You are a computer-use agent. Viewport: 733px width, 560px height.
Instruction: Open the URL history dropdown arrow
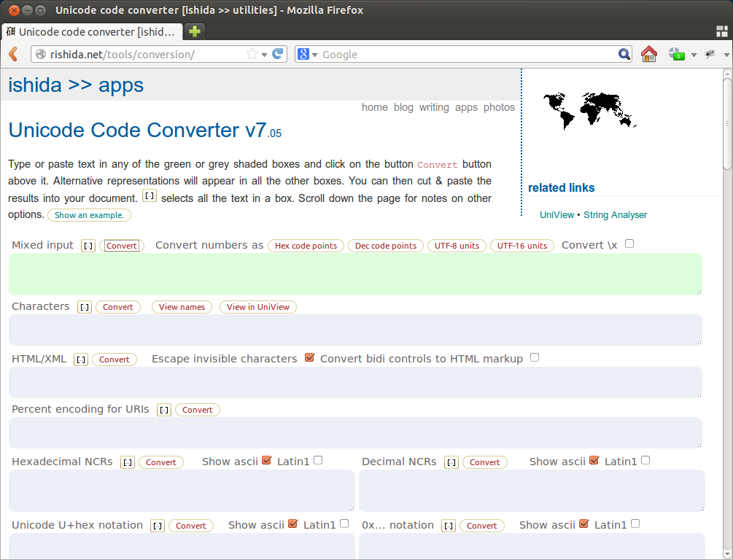tap(264, 55)
